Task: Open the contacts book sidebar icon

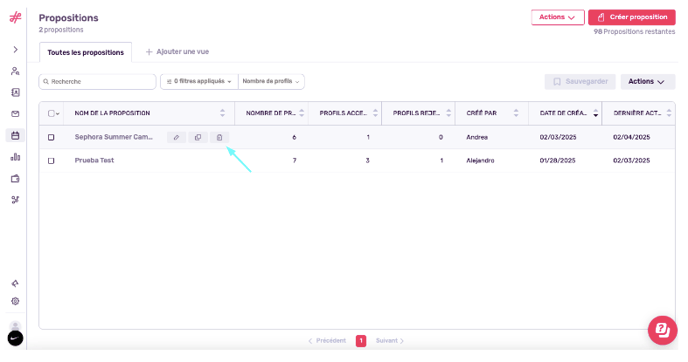Action: [x=15, y=93]
